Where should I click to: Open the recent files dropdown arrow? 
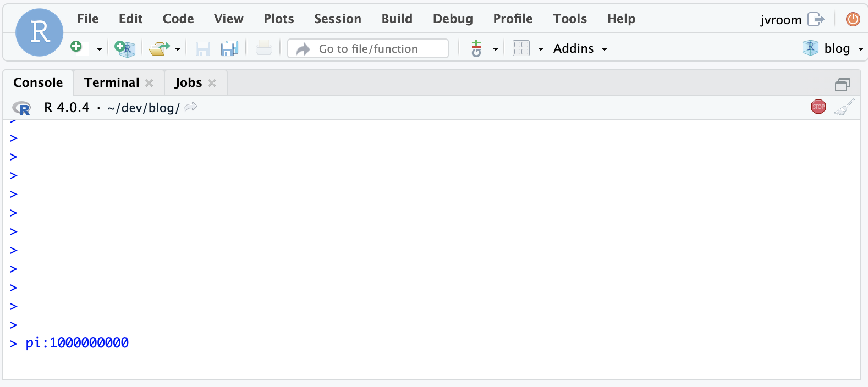click(178, 49)
